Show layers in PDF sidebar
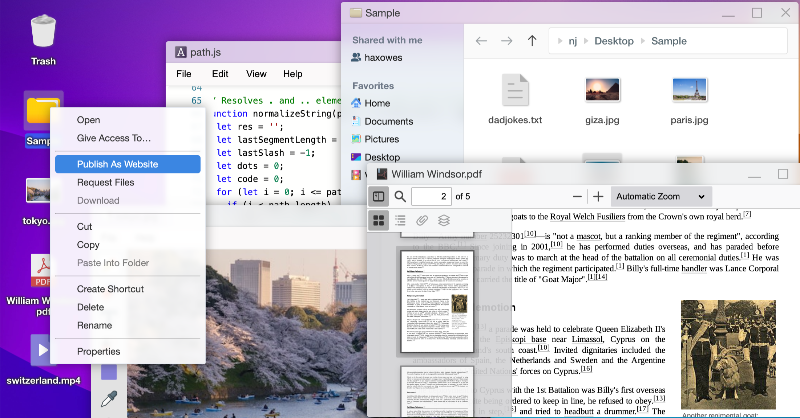 coord(444,220)
